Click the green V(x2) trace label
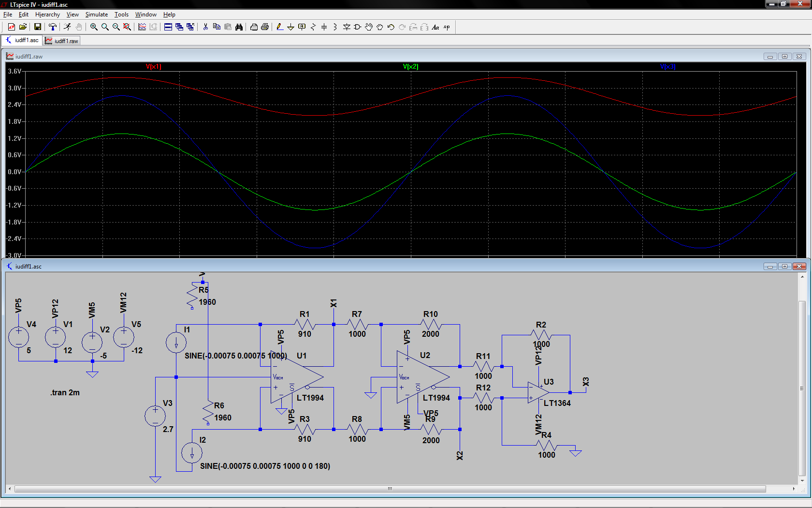The image size is (812, 508). click(x=411, y=67)
